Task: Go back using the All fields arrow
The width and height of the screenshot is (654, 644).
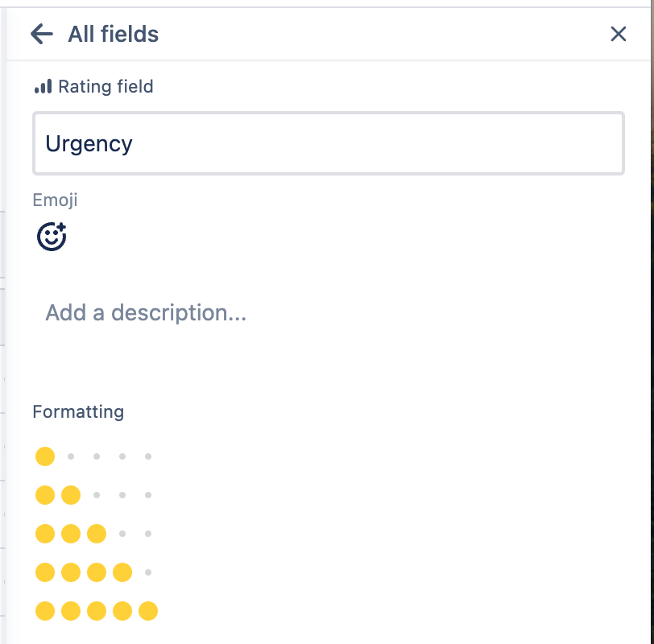Action: [42, 34]
